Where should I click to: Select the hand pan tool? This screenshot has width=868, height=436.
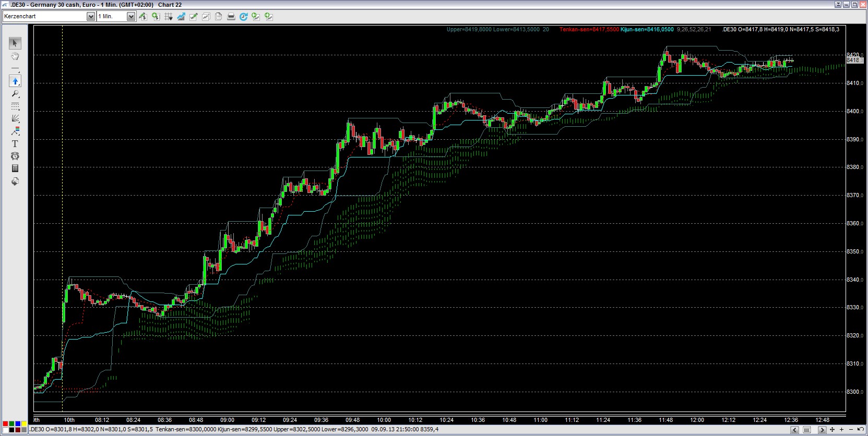pyautogui.click(x=15, y=56)
